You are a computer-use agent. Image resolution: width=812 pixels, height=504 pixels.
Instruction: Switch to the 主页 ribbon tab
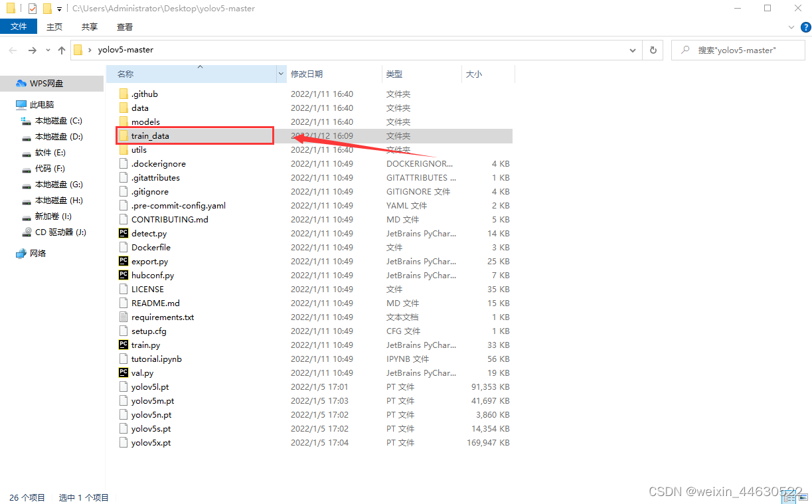54,27
